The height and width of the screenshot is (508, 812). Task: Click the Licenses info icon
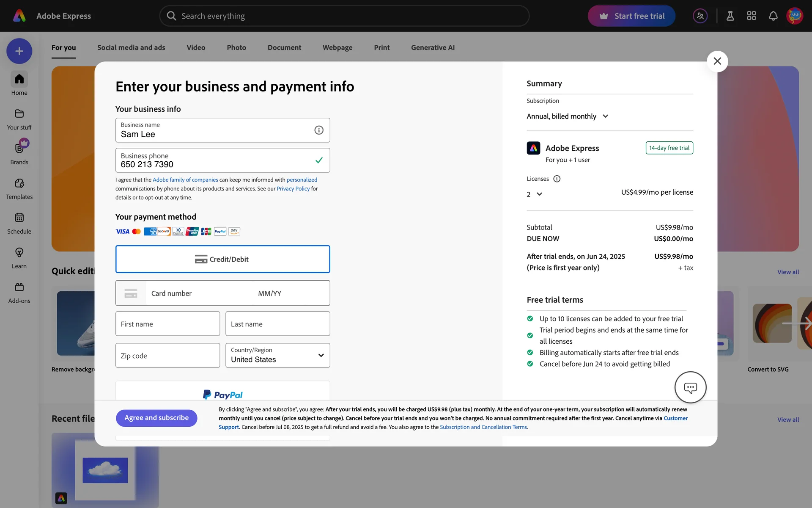coord(557,179)
